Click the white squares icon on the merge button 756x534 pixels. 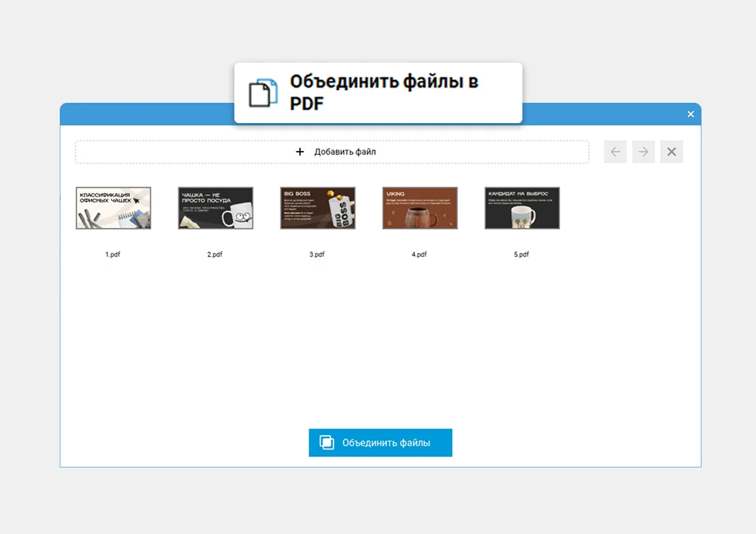(x=327, y=443)
